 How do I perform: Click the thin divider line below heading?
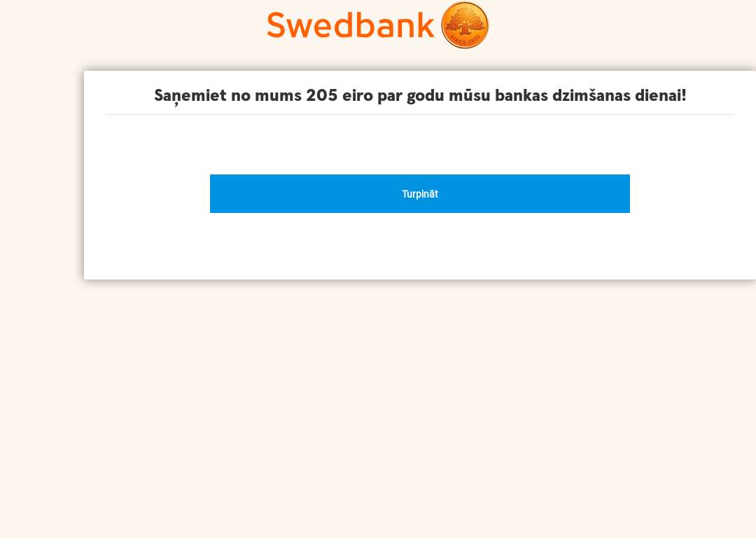coord(419,114)
